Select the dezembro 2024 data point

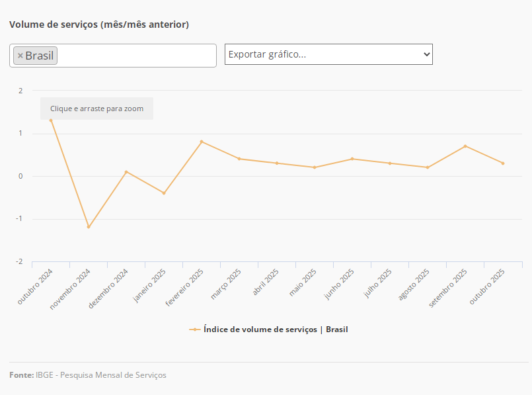(x=126, y=172)
